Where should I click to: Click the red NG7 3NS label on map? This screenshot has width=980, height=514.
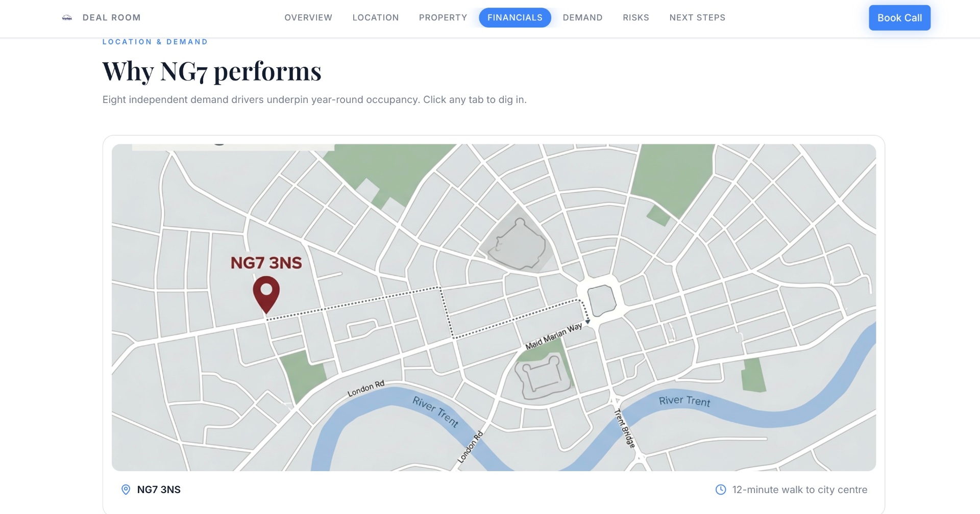266,263
